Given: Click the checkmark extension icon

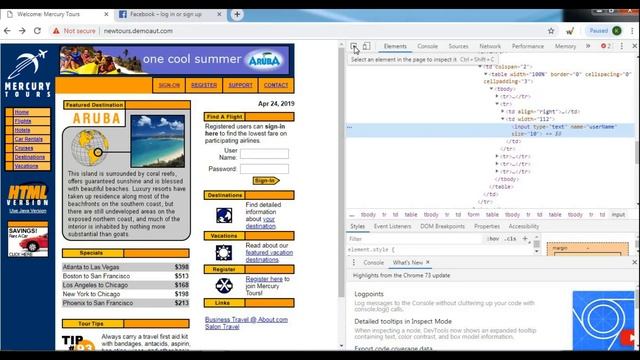Looking at the screenshot, I should pyautogui.click(x=570, y=31).
